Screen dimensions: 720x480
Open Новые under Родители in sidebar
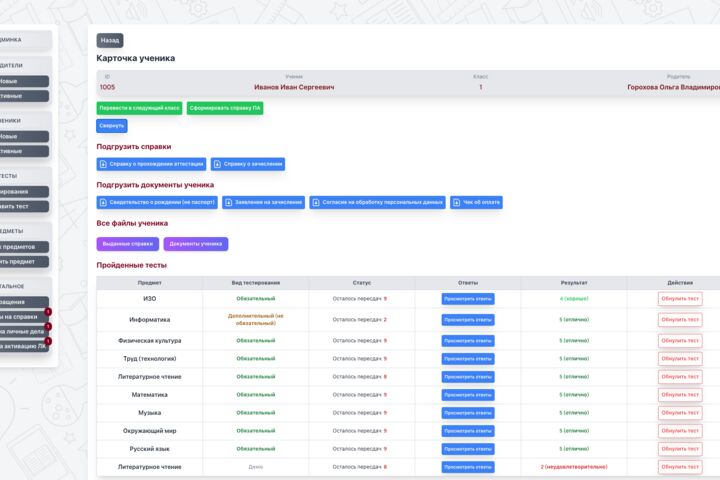pyautogui.click(x=24, y=81)
